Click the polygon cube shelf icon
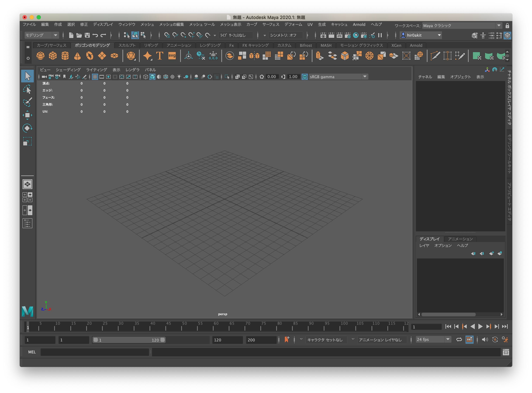Viewport: 532px width, 393px height. pos(53,56)
